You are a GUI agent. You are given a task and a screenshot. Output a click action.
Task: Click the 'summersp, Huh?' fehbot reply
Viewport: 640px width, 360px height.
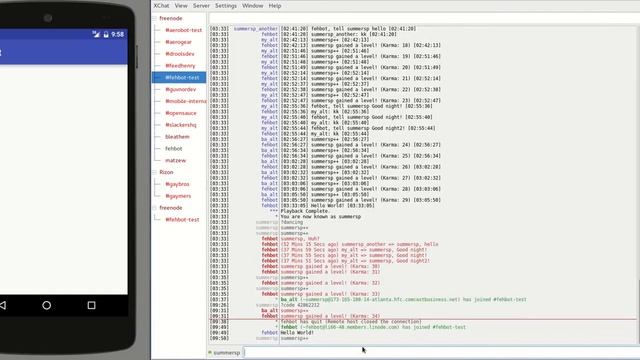300,239
